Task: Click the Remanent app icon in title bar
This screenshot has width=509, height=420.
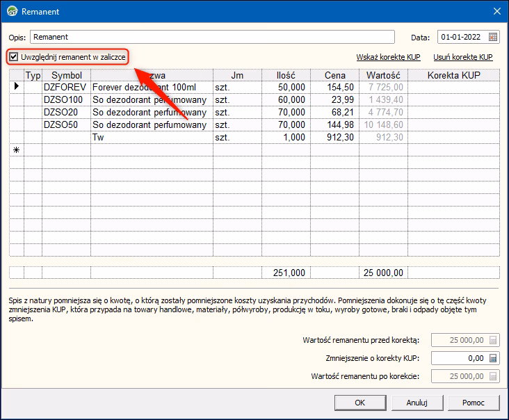Action: click(x=12, y=11)
